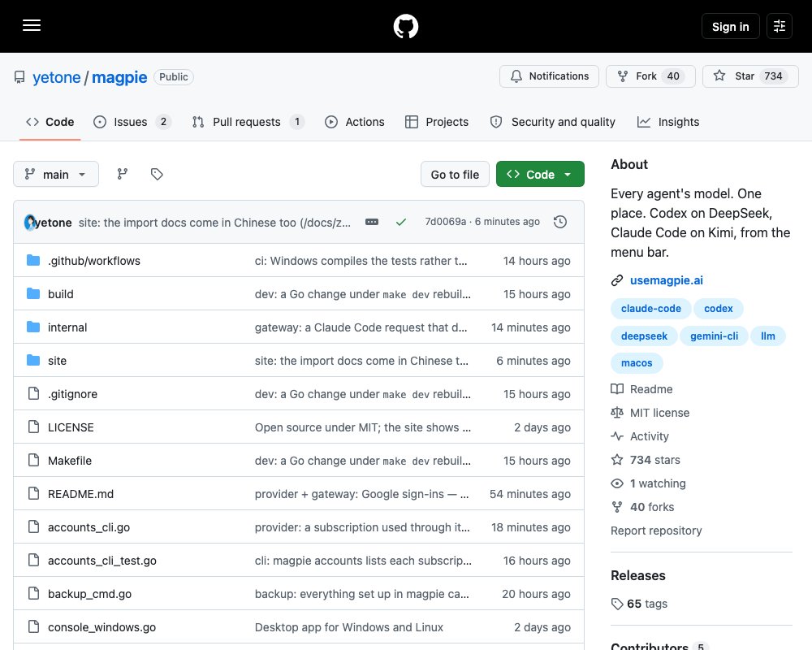Open yetone's avatar in commit bar
Image resolution: width=812 pixels, height=650 pixels.
(x=30, y=223)
